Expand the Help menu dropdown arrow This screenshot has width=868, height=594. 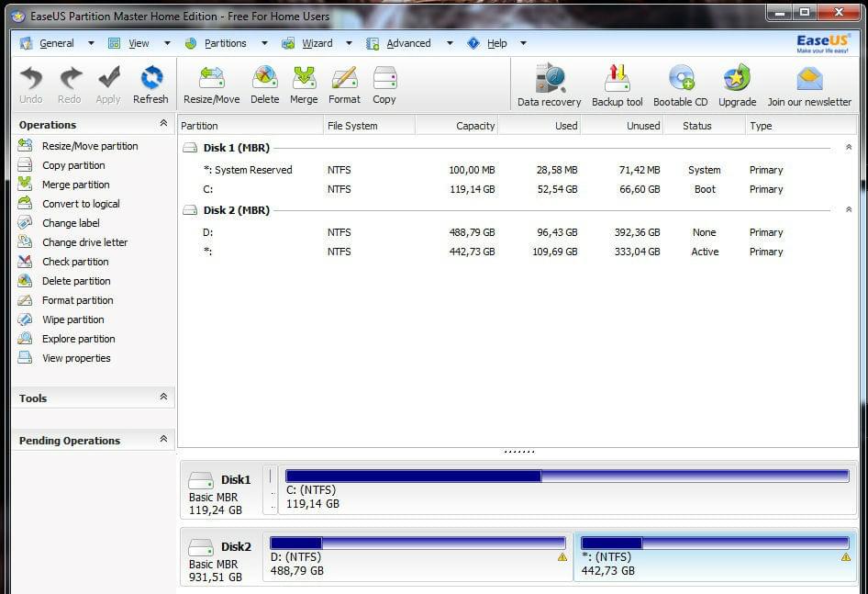tap(523, 43)
